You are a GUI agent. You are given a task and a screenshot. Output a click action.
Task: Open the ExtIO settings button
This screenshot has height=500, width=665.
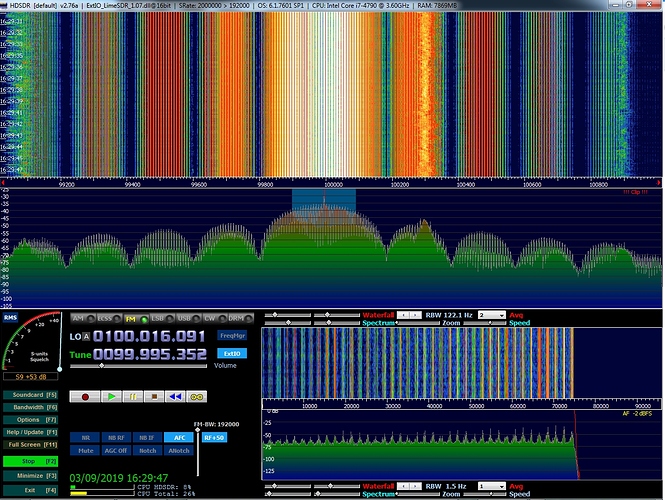232,353
